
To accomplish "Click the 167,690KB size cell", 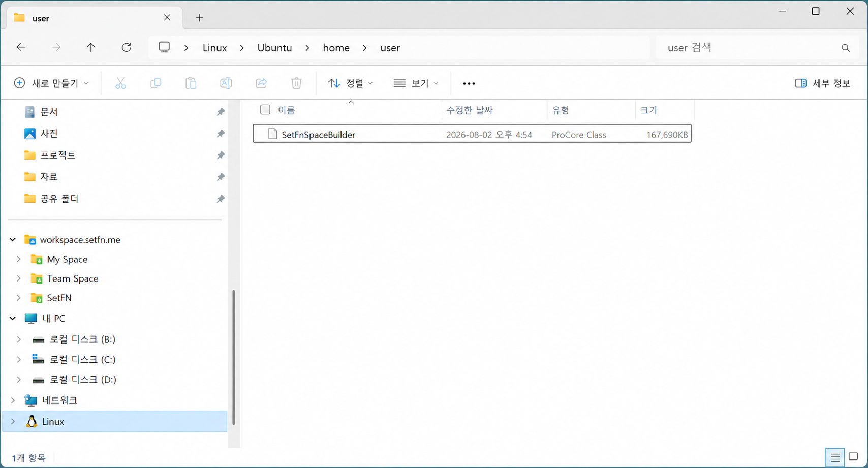I will (667, 135).
